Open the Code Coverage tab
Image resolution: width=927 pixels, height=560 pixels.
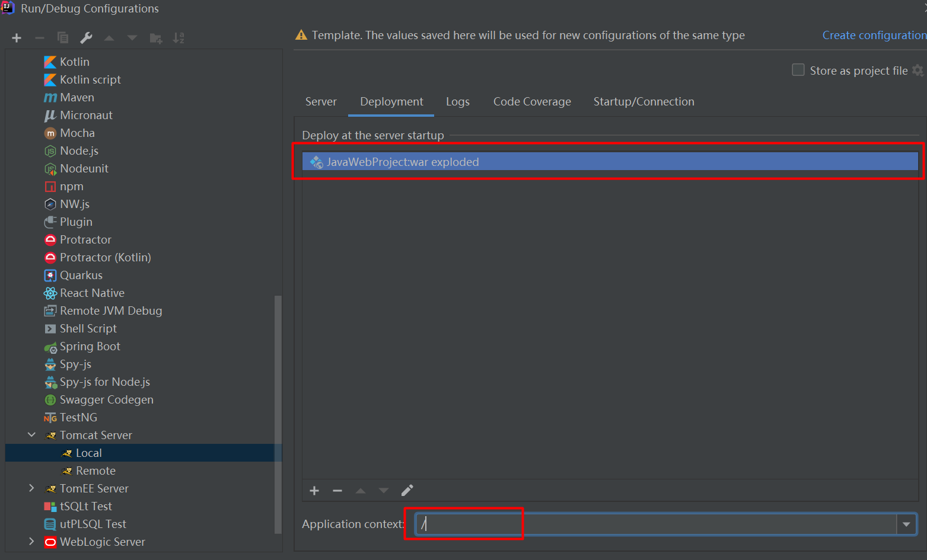click(532, 101)
